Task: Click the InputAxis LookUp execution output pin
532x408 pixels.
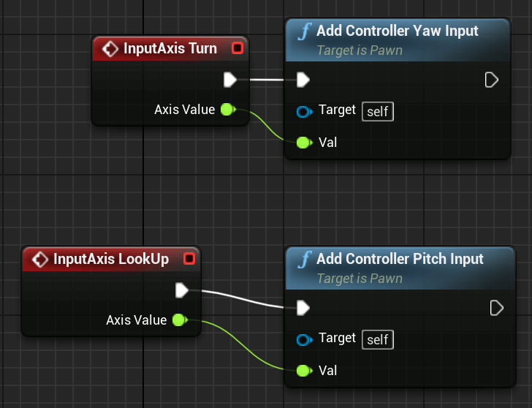Action: pyautogui.click(x=182, y=290)
